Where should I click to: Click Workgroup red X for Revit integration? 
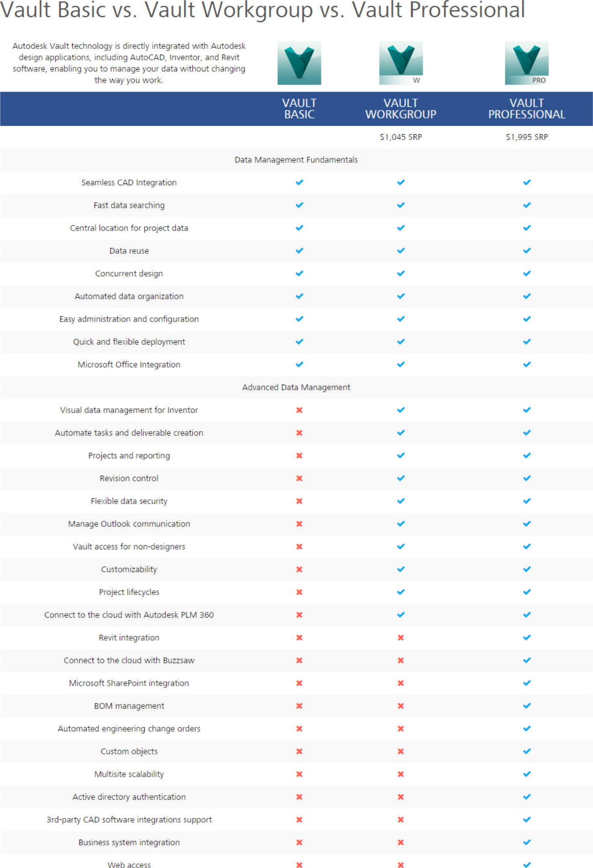401,637
